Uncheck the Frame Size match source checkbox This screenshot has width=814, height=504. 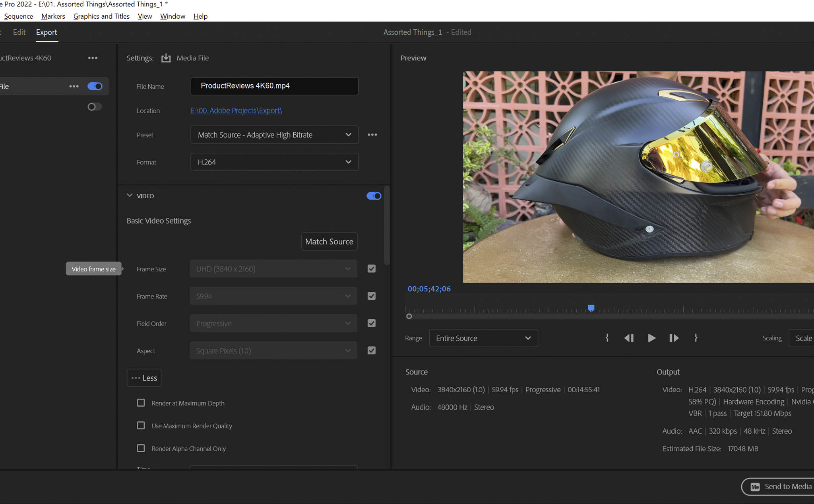372,269
